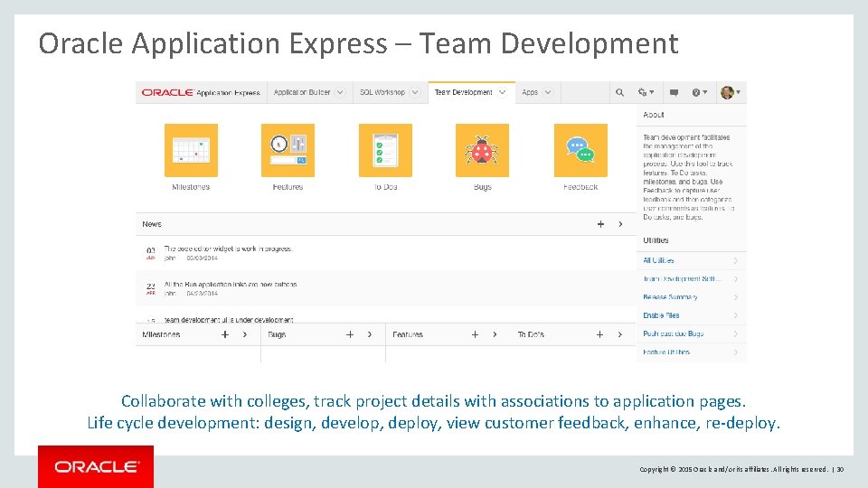Open the Bugs ladybug icon
This screenshot has height=488, width=868.
point(482,151)
